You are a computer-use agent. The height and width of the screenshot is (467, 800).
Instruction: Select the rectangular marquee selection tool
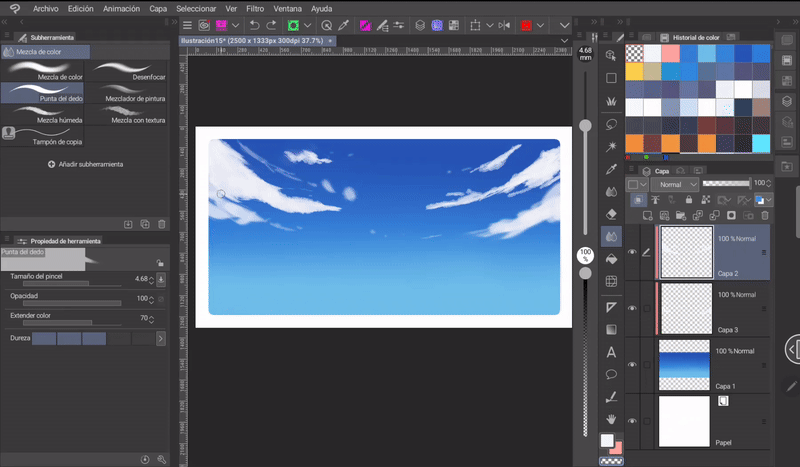611,78
